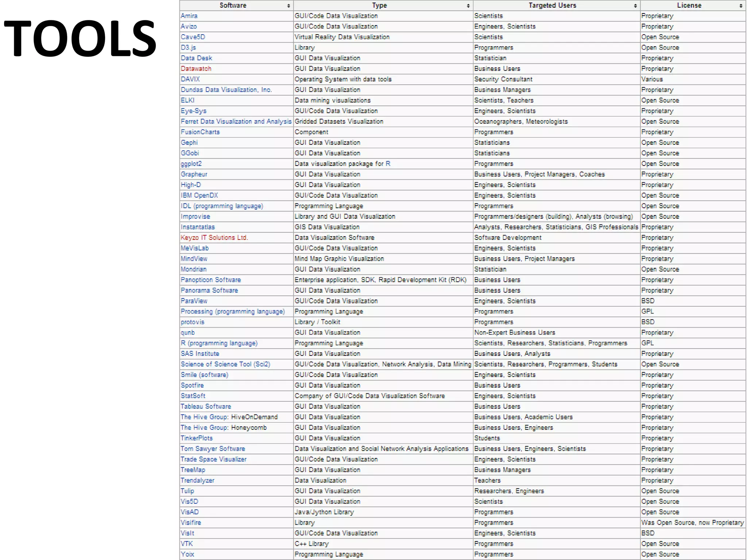Image resolution: width=747 pixels, height=560 pixels.
Task: Open the Cave5D link
Action: pyautogui.click(x=193, y=37)
